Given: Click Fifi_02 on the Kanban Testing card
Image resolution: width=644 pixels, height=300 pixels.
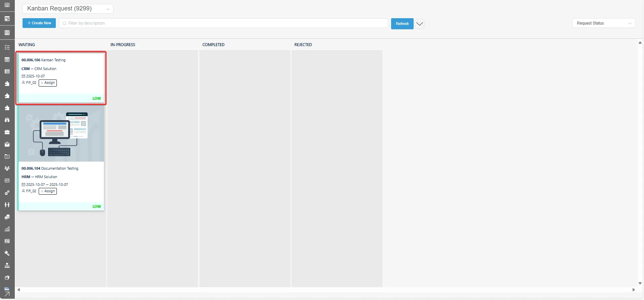Looking at the screenshot, I should tap(31, 82).
